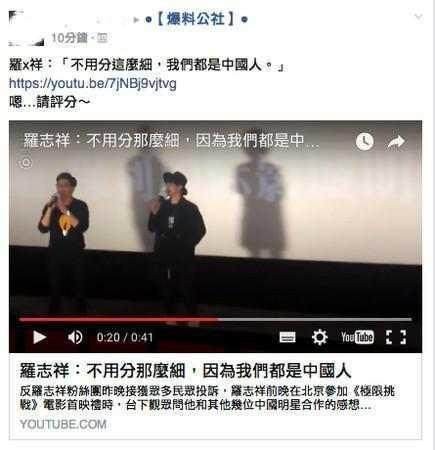Open video settings gear icon
Image resolution: width=435 pixels, height=450 pixels.
pyautogui.click(x=319, y=337)
